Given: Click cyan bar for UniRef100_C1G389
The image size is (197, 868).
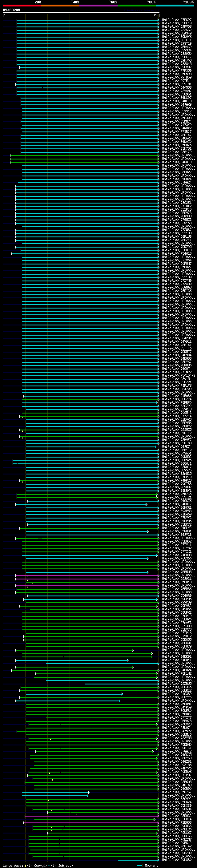Looking at the screenshot, I should 75,694.
